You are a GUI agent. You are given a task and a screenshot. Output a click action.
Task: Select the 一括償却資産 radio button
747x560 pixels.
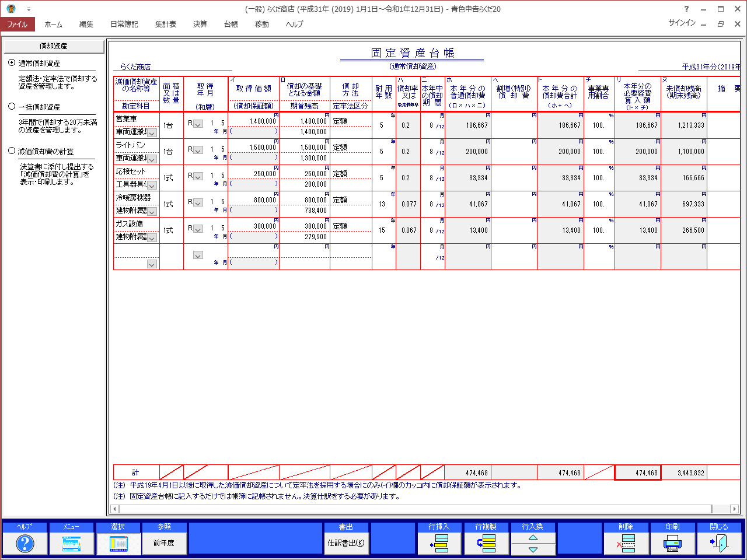[x=12, y=107]
